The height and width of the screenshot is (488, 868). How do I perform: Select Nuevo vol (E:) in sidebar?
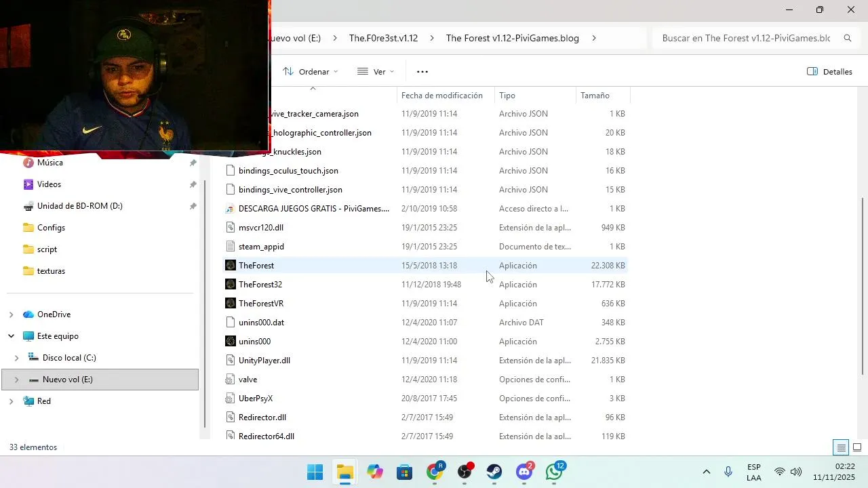100,380
